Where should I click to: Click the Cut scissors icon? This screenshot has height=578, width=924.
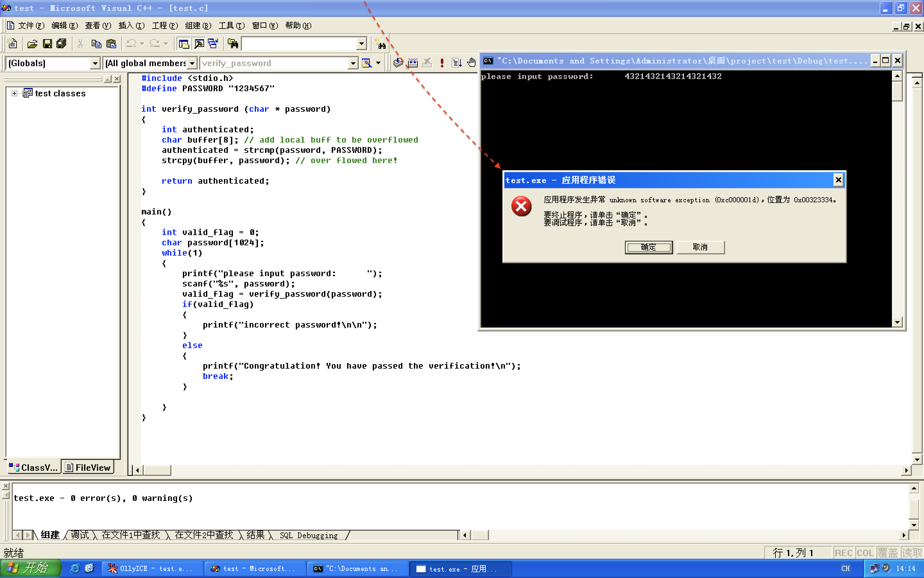point(81,44)
